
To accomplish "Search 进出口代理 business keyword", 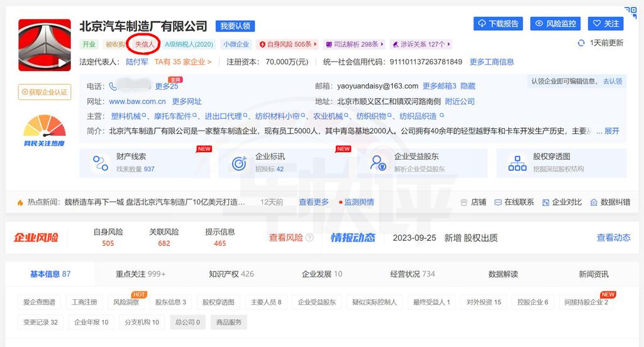I will click(226, 116).
